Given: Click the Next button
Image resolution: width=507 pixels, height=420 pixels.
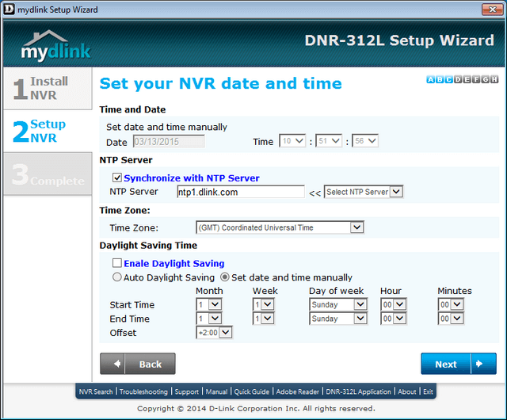Looking at the screenshot, I should click(x=459, y=364).
